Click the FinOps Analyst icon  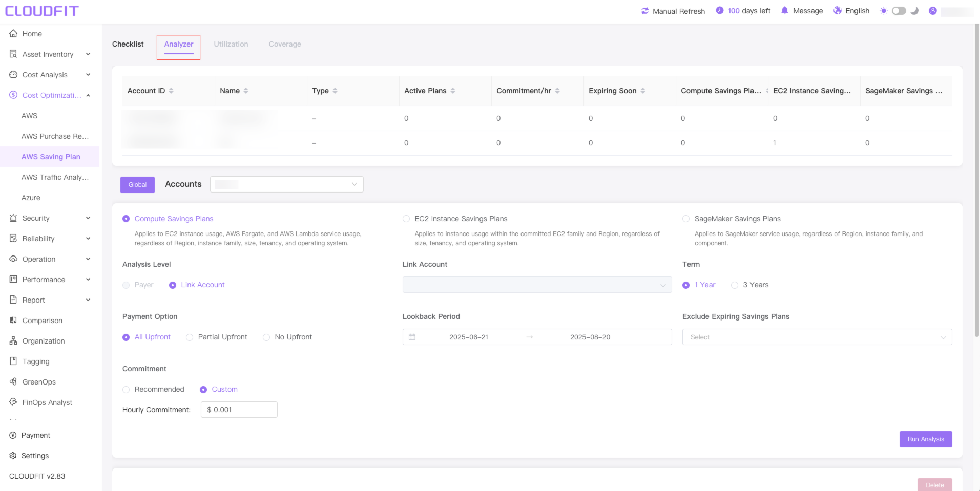click(x=13, y=402)
